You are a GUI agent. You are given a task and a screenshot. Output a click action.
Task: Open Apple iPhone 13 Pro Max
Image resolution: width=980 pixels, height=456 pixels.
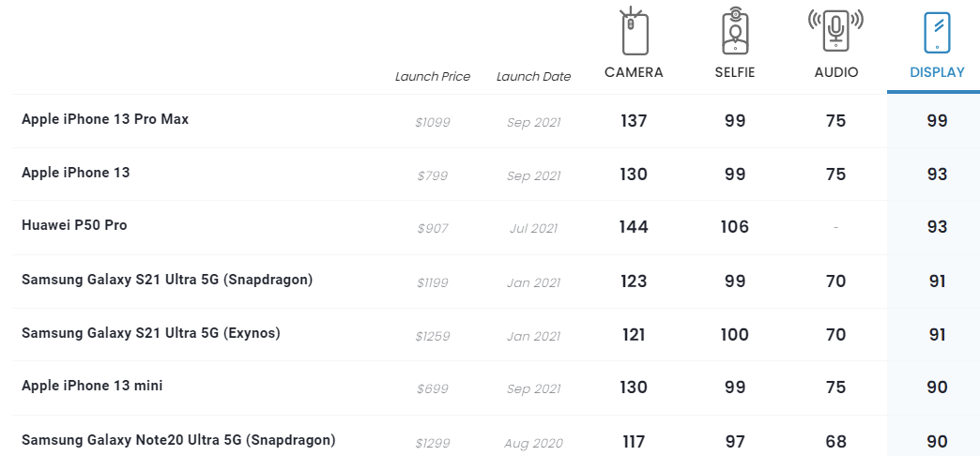point(105,119)
